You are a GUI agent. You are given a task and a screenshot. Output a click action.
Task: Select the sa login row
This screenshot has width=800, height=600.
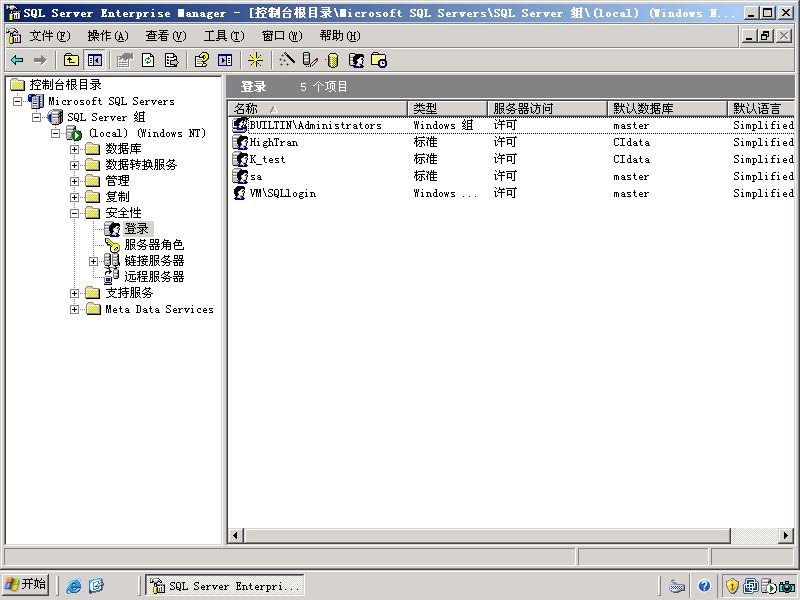pos(513,176)
